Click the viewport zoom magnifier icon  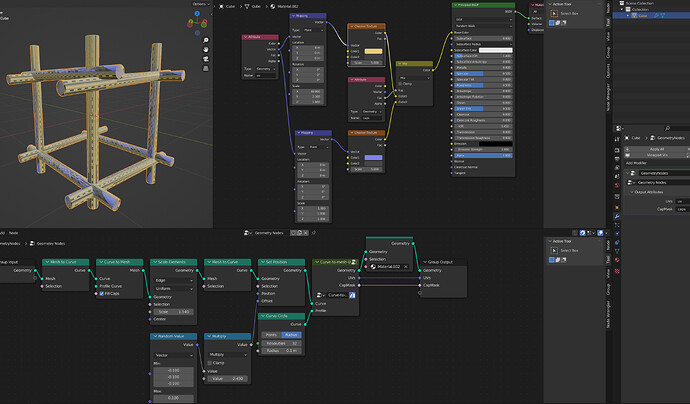pos(206,40)
